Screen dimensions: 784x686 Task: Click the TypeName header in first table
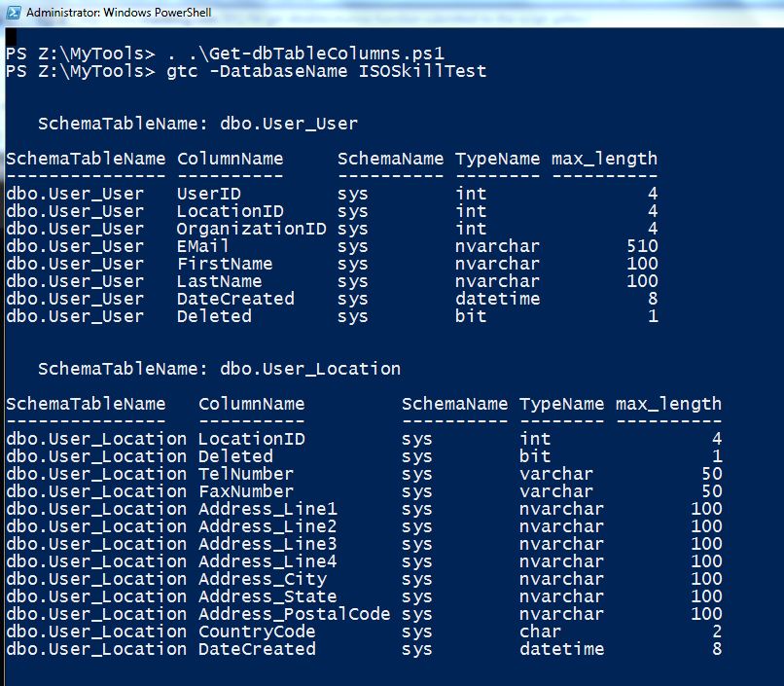point(497,159)
